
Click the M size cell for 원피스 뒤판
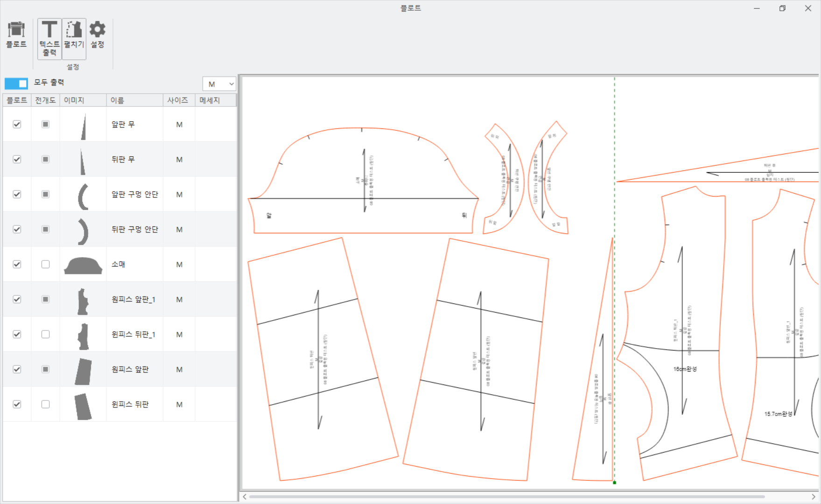[179, 404]
